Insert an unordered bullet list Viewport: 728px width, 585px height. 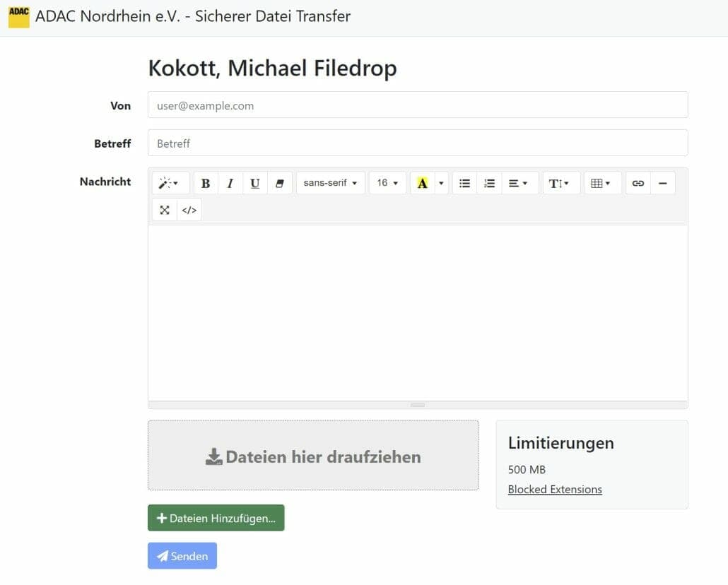(464, 183)
